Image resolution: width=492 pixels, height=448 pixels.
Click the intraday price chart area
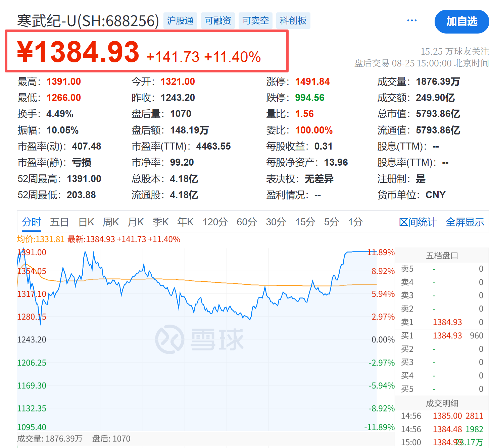click(197, 339)
